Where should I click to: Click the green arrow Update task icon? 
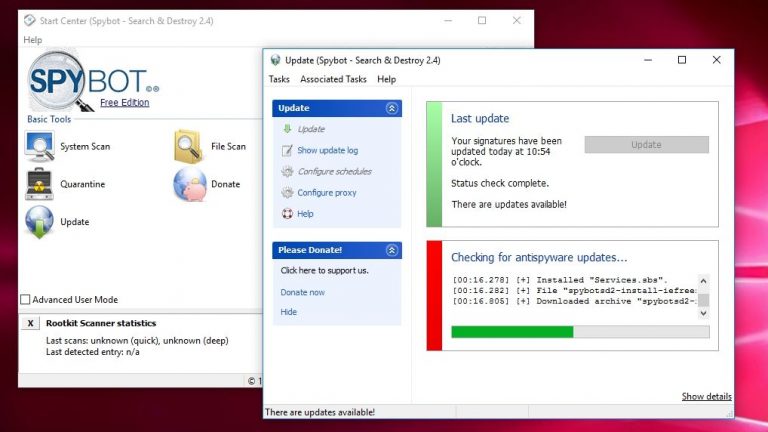[288, 129]
